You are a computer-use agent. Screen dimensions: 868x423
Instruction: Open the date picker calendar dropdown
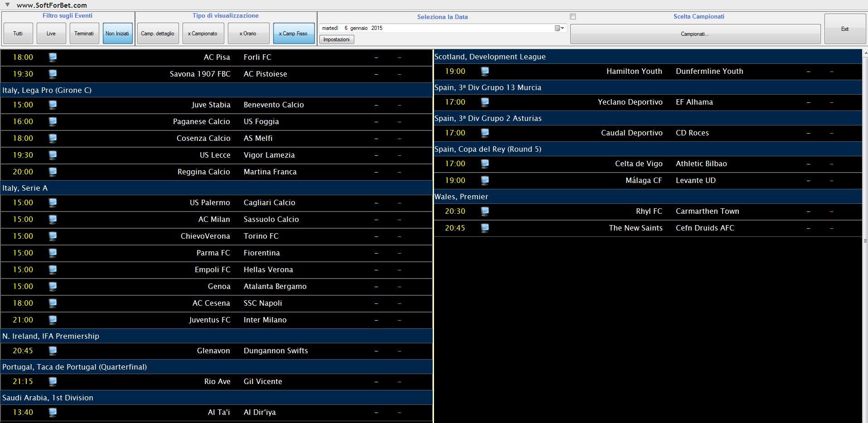559,28
